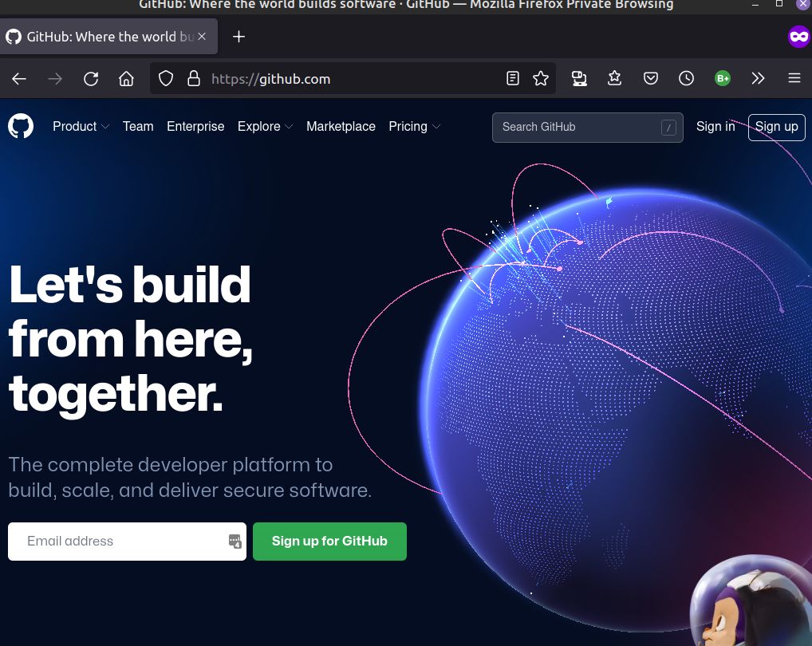The image size is (812, 646).
Task: Open tracking protection shield info
Action: coord(166,79)
